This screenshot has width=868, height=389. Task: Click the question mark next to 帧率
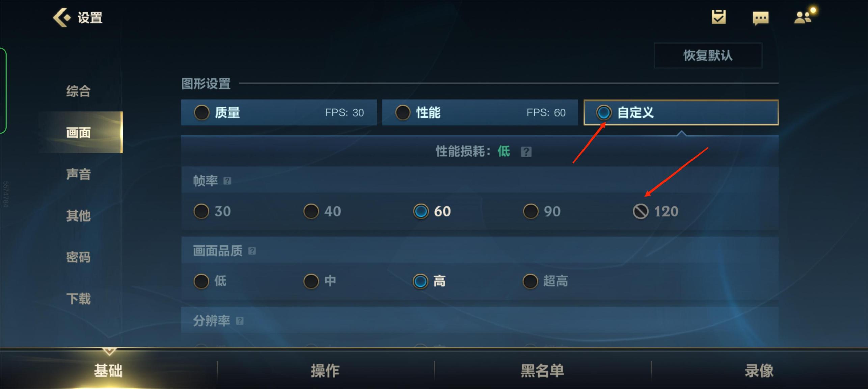[227, 181]
